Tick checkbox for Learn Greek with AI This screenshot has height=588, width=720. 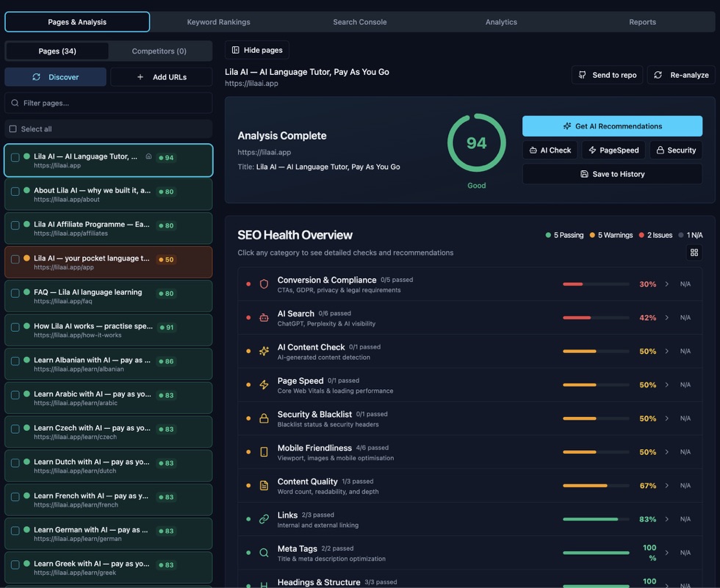tap(15, 565)
